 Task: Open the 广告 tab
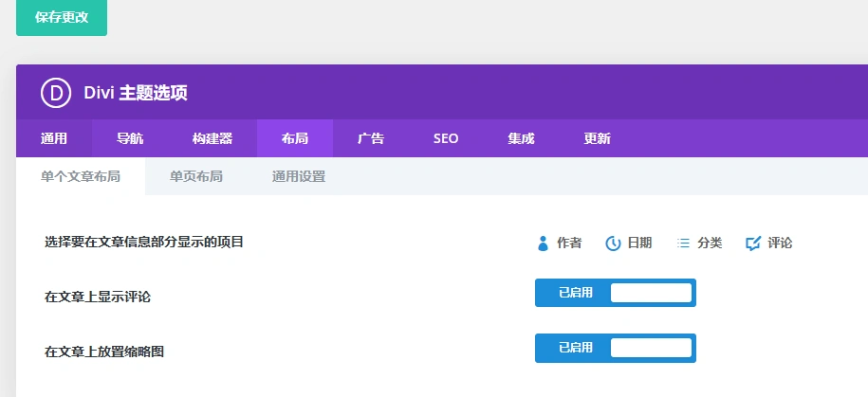[x=370, y=138]
